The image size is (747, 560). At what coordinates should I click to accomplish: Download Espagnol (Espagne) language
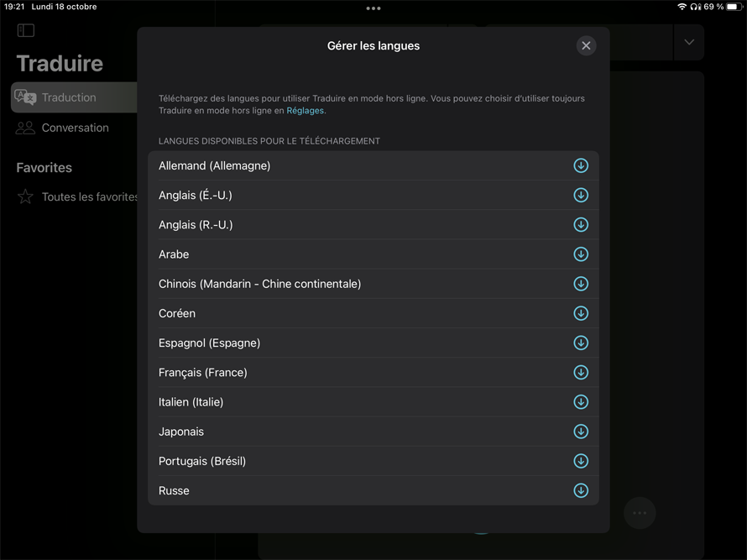click(x=580, y=343)
